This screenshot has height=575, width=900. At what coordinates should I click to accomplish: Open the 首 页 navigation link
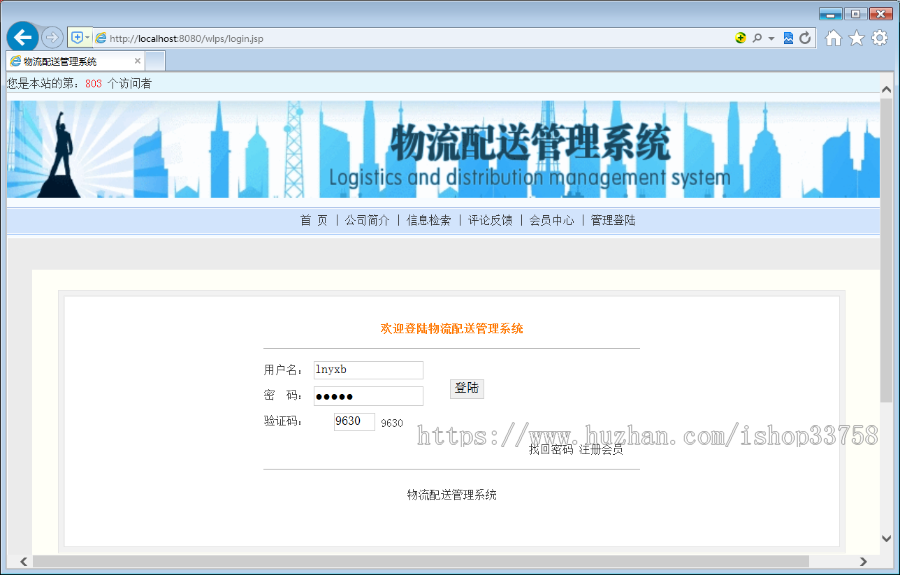point(314,220)
